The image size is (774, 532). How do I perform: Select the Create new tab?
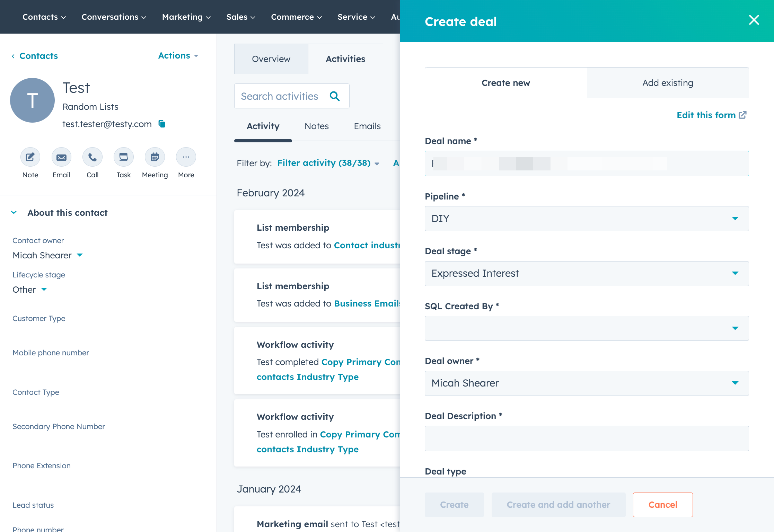(506, 83)
